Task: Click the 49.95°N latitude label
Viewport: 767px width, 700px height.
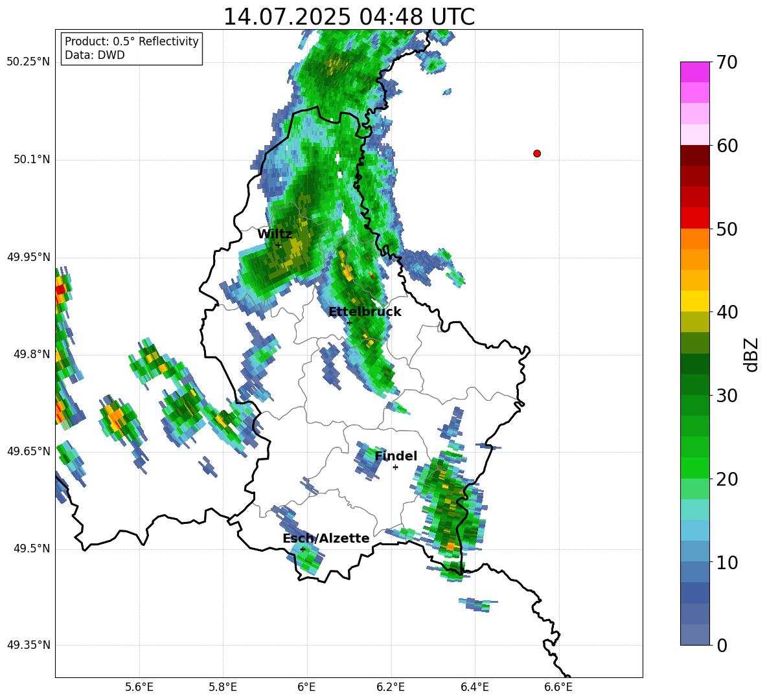Action: [x=29, y=257]
